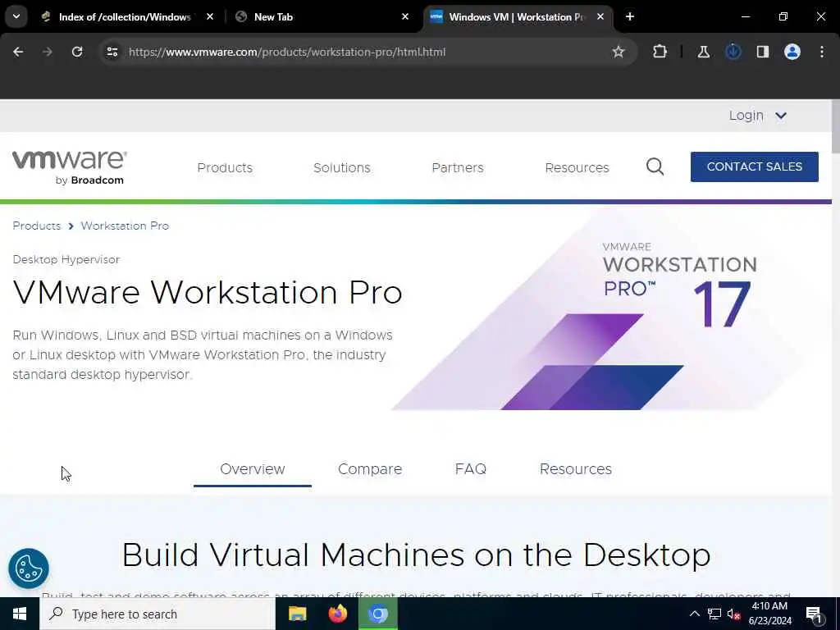Close the Index of /collection tab
The image size is (840, 630).
(210, 16)
